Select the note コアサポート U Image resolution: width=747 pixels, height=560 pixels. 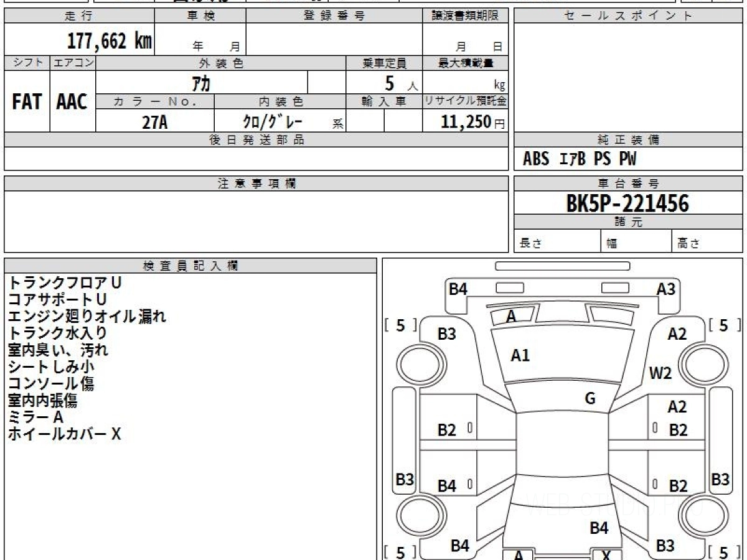coord(57,299)
